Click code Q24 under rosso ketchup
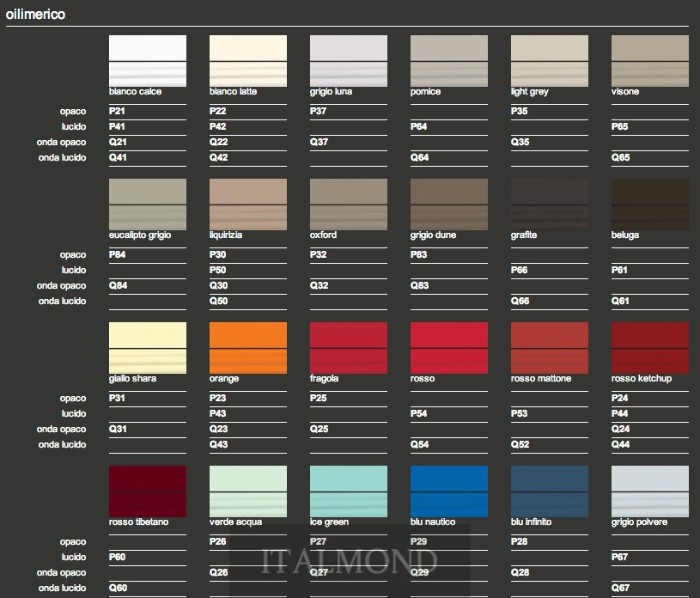This screenshot has width=700, height=598. [x=620, y=429]
